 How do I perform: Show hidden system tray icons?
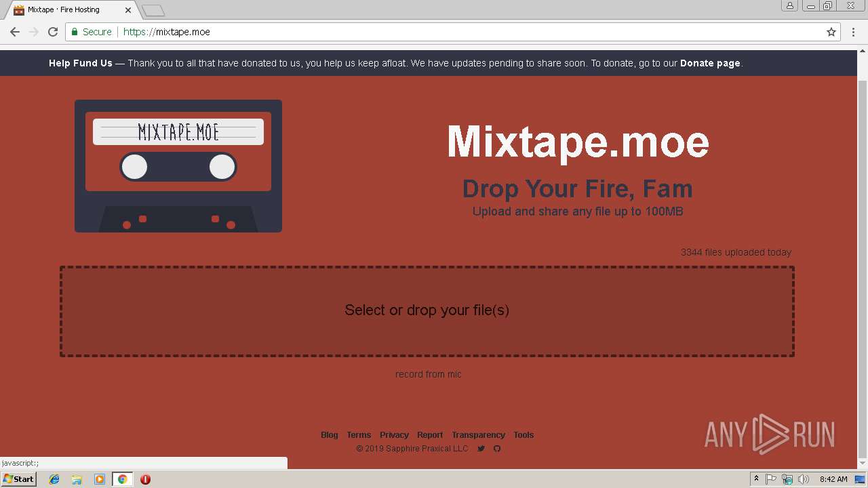[756, 479]
